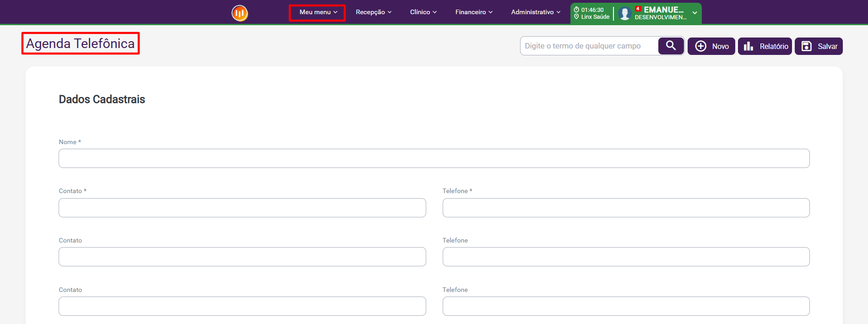868x324 pixels.
Task: Expand the Recepção menu
Action: pos(373,12)
